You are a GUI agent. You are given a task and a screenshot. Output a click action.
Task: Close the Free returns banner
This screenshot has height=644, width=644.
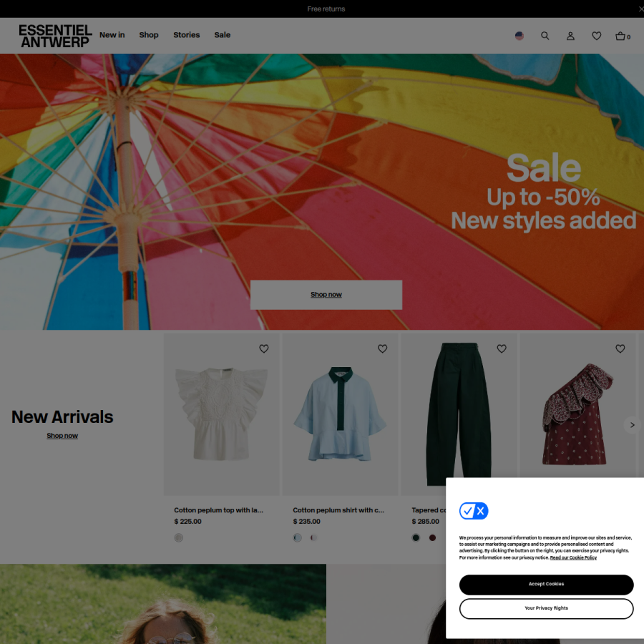click(x=640, y=9)
